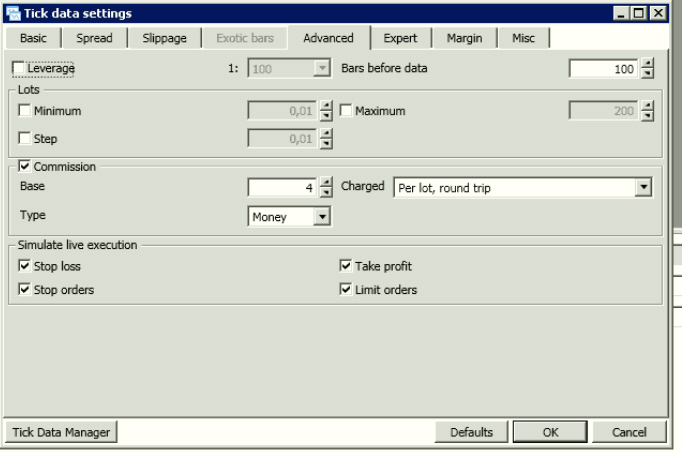Minimize the Tick data settings window

[621, 13]
